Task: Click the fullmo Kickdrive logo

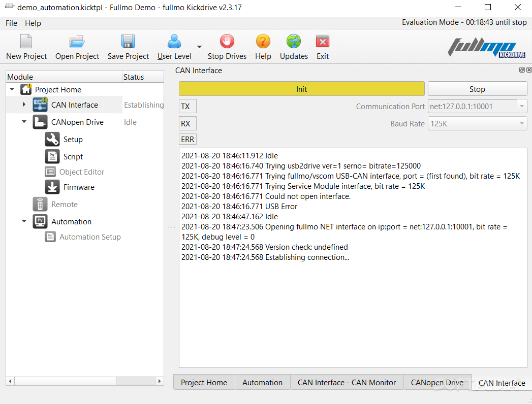Action: [x=486, y=47]
